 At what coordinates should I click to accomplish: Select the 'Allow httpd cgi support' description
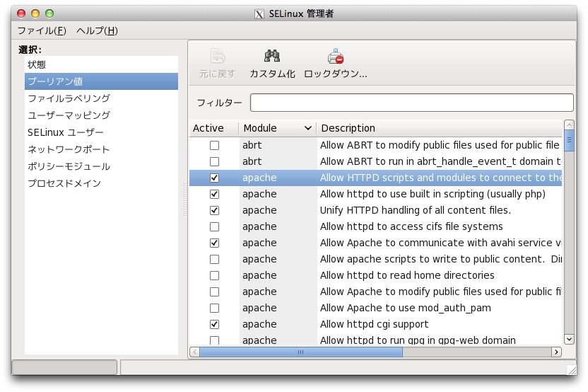click(374, 324)
